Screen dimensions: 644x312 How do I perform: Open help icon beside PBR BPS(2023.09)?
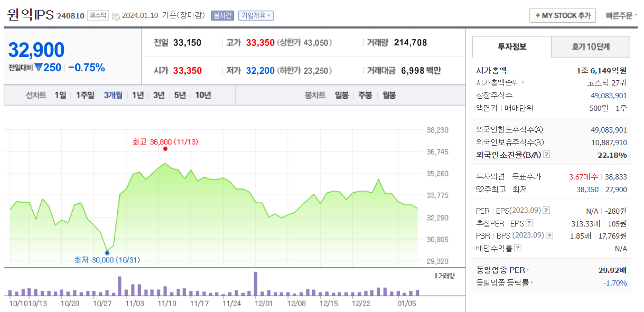coord(550,235)
